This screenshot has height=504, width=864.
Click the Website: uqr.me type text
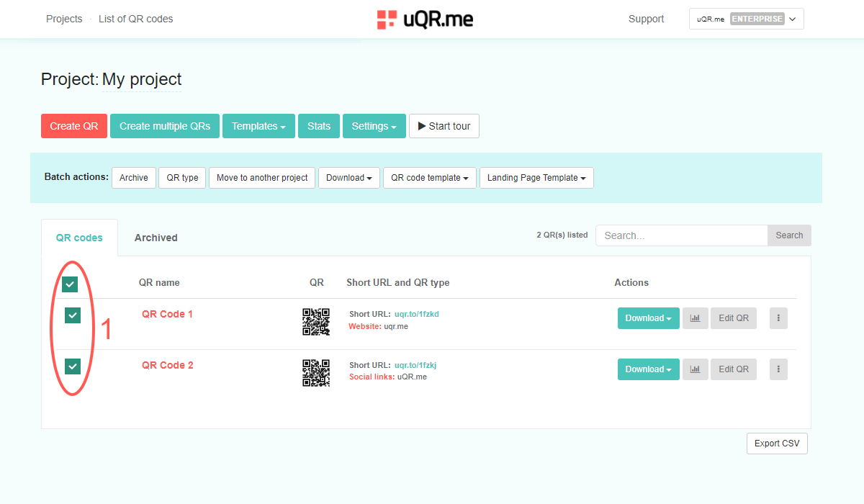pos(379,326)
